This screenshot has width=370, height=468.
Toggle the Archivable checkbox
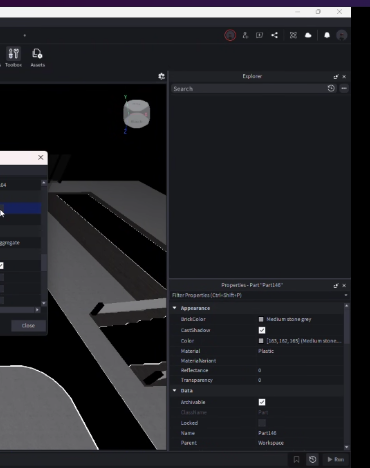coord(262,402)
